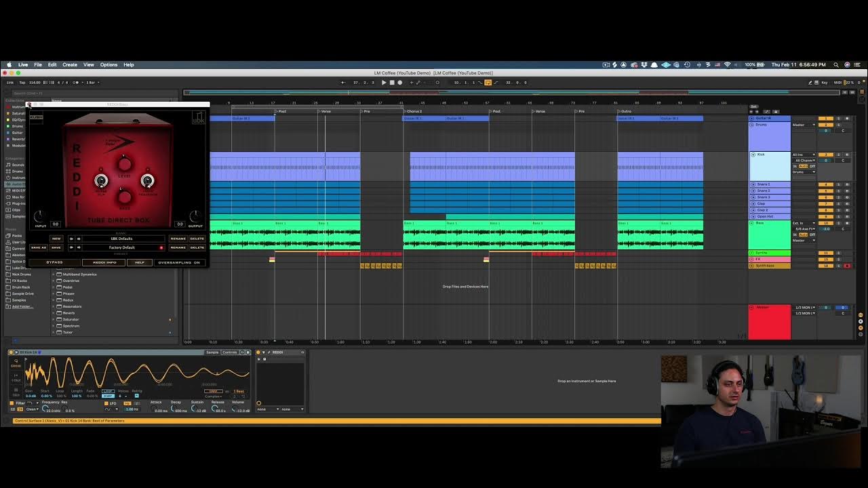Switch to Controls tab in Simpler

click(x=230, y=352)
